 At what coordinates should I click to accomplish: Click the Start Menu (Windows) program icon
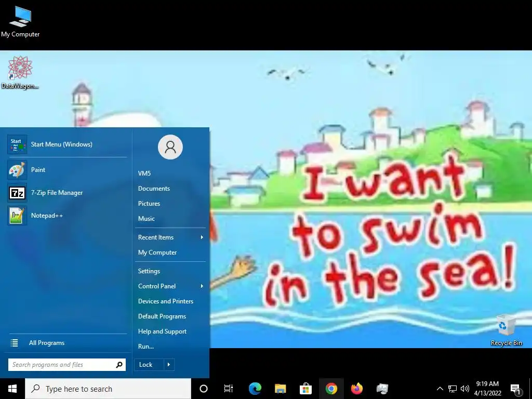(x=17, y=144)
